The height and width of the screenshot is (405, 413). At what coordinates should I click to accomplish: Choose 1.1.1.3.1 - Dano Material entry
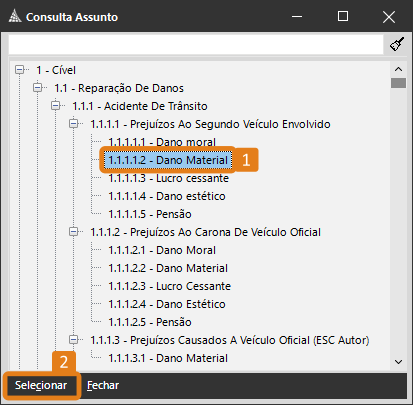(168, 358)
